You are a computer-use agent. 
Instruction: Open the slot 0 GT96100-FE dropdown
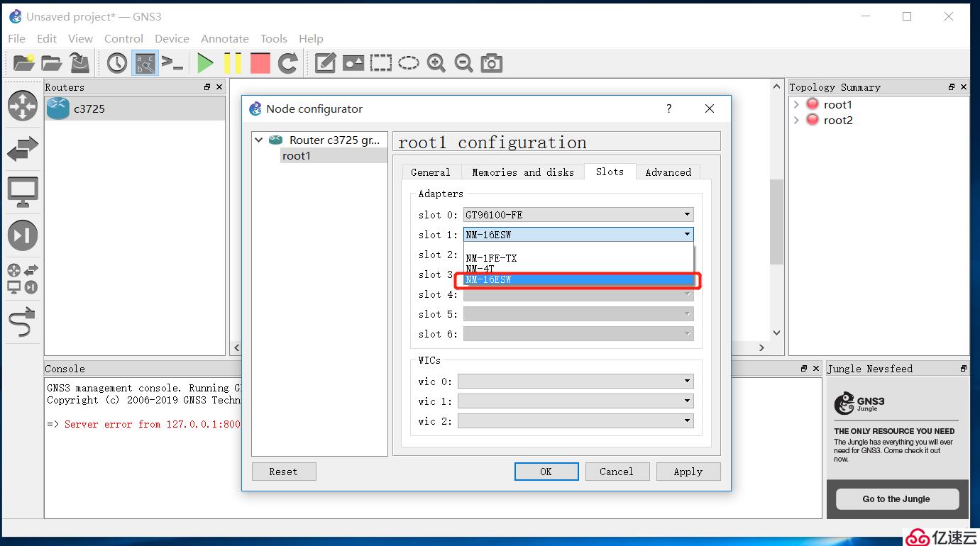[x=578, y=215]
